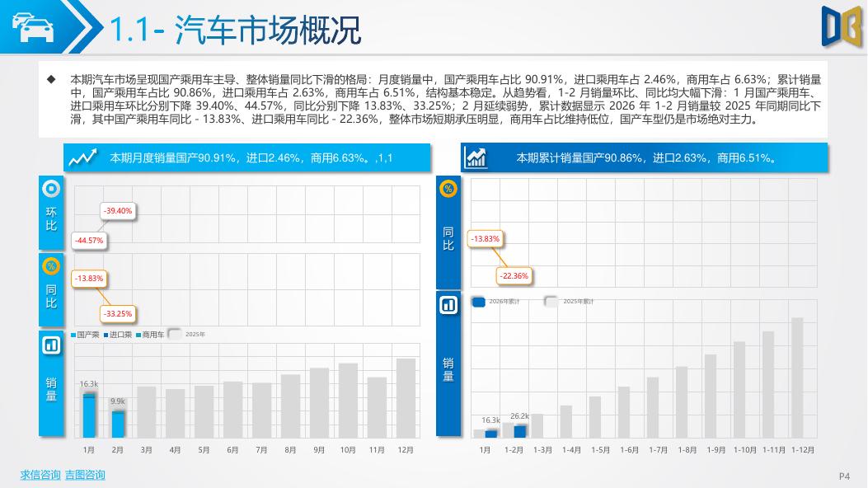Click the 商用车 legend swatch
Viewport: 868px width, 488px height.
click(138, 335)
